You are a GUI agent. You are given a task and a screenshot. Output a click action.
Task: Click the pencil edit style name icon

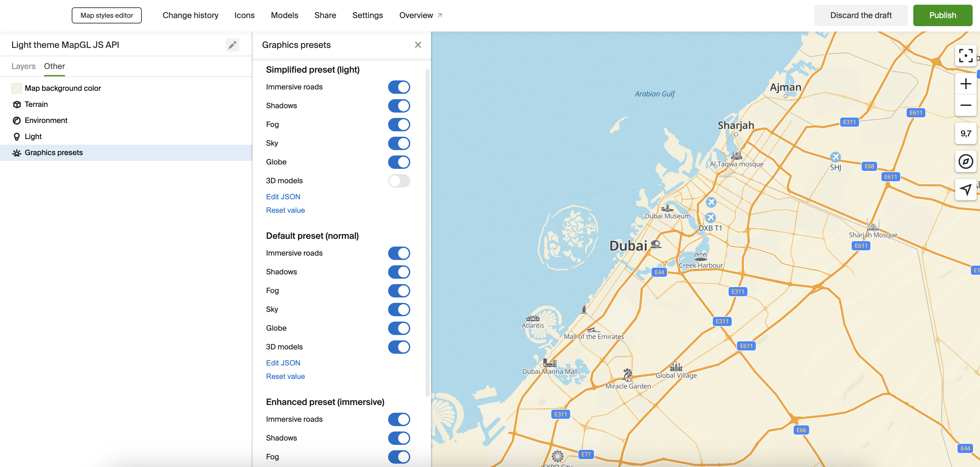(x=232, y=45)
